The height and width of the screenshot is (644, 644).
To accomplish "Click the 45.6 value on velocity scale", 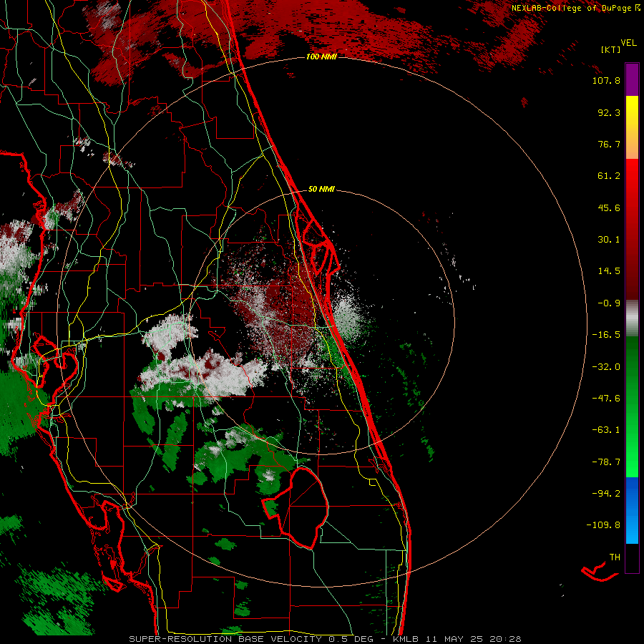I will coord(609,208).
